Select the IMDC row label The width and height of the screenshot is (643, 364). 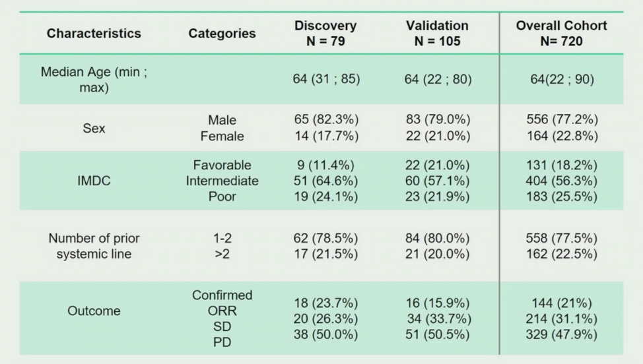94,181
